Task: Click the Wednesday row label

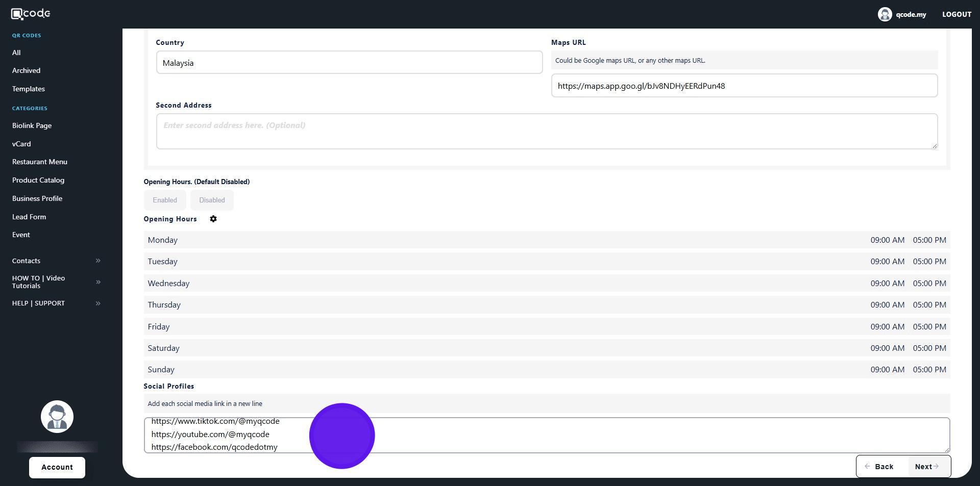Action: click(x=168, y=283)
